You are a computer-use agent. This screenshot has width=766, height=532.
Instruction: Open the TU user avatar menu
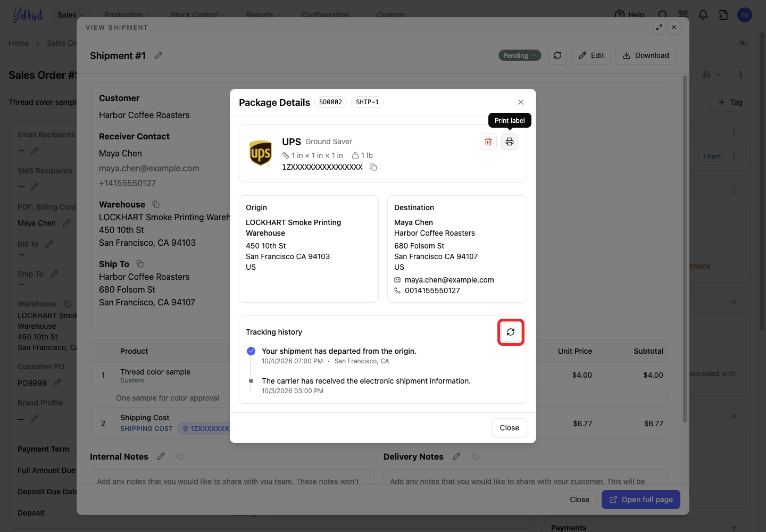click(745, 15)
